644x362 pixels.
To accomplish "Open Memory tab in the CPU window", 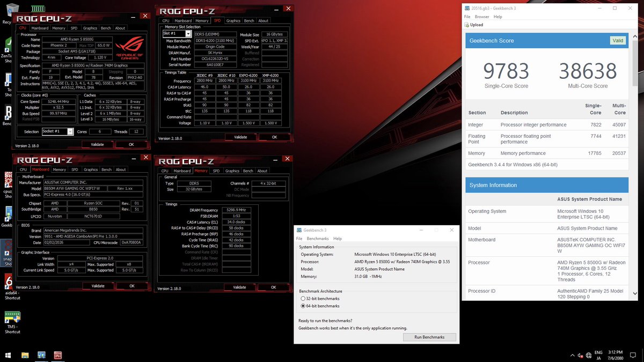I will 58,28.
